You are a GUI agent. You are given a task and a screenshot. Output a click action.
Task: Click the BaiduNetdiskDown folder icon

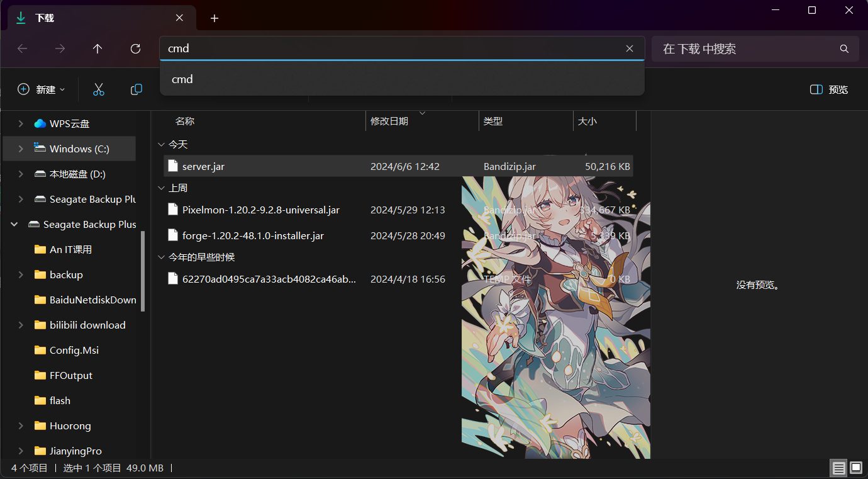(x=40, y=300)
